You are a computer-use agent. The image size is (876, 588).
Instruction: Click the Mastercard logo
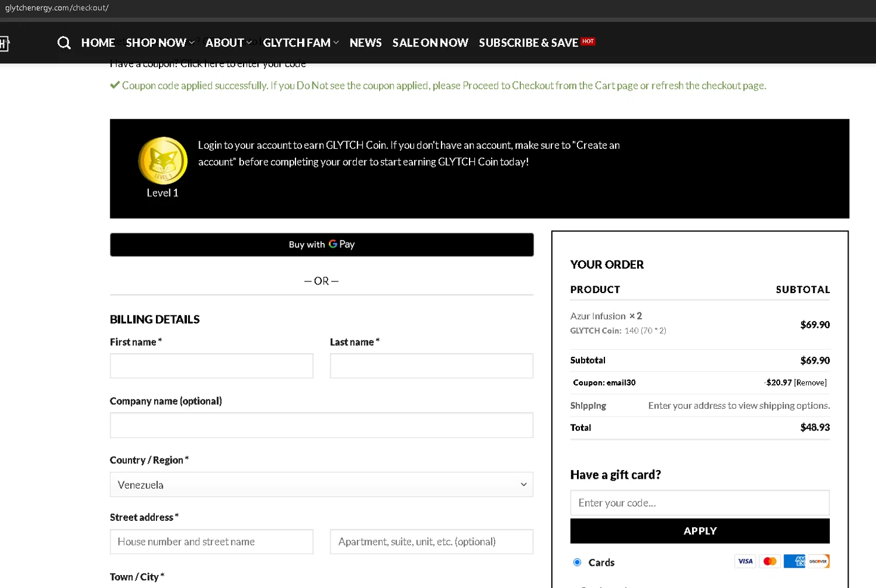(770, 561)
